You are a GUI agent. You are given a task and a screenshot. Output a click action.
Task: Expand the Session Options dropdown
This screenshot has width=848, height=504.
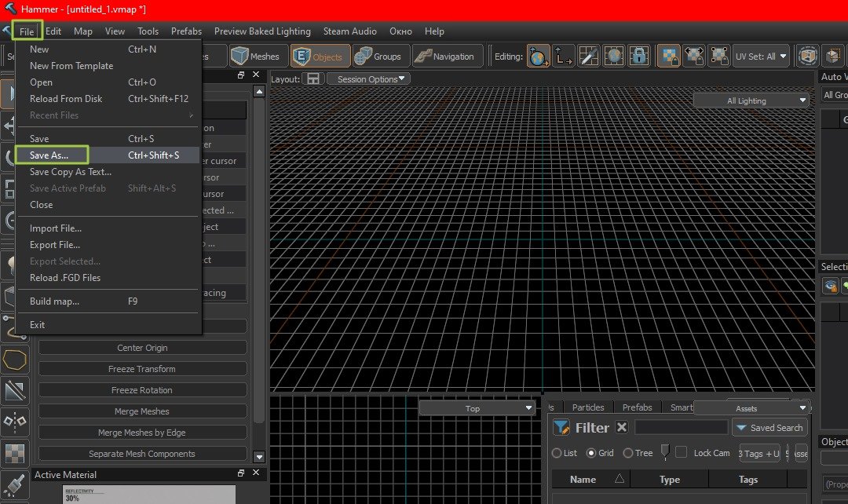pos(368,79)
